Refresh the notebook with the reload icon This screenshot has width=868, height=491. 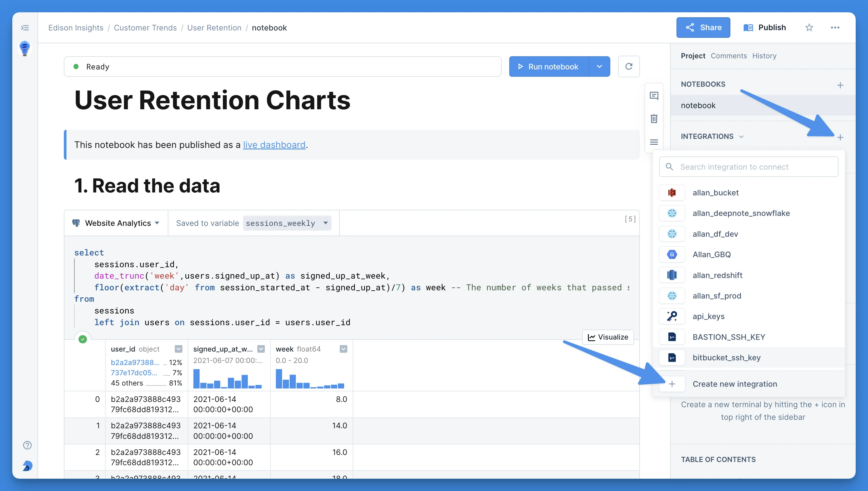click(x=629, y=67)
